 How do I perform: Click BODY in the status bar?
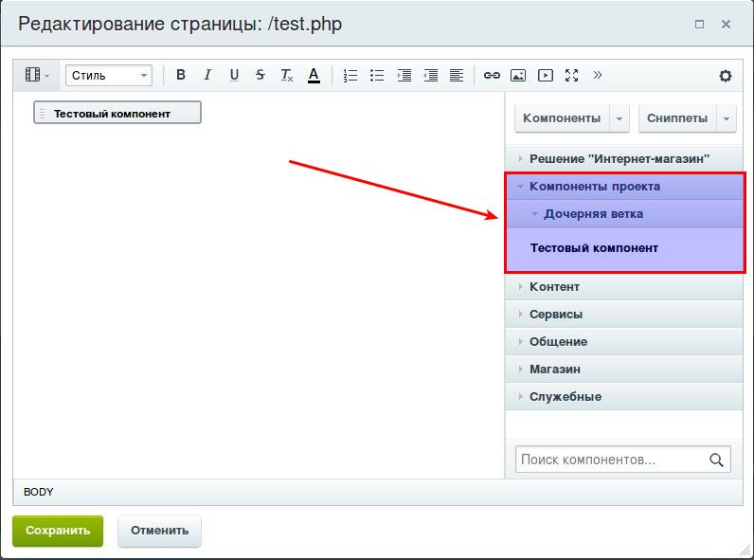[x=39, y=492]
